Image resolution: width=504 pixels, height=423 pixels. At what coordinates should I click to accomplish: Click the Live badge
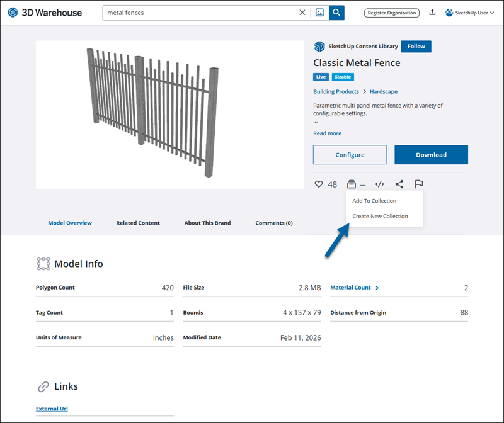point(321,77)
